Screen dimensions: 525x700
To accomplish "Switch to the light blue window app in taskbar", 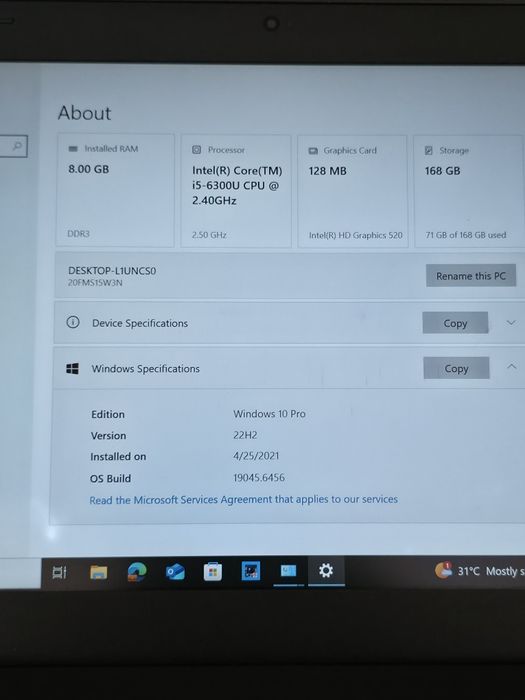I will [x=288, y=571].
